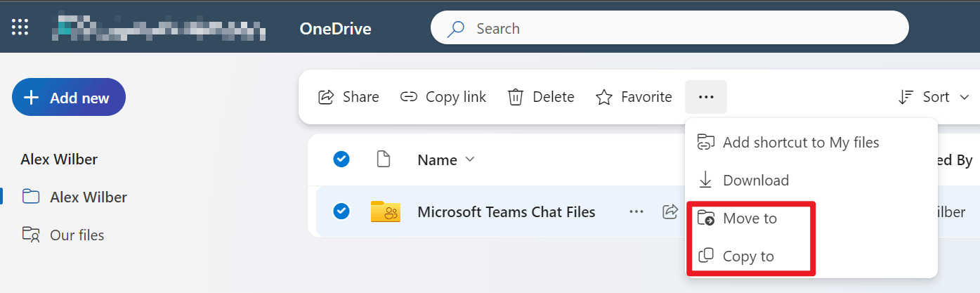Click inside the Search box
The height and width of the screenshot is (293, 980).
669,28
